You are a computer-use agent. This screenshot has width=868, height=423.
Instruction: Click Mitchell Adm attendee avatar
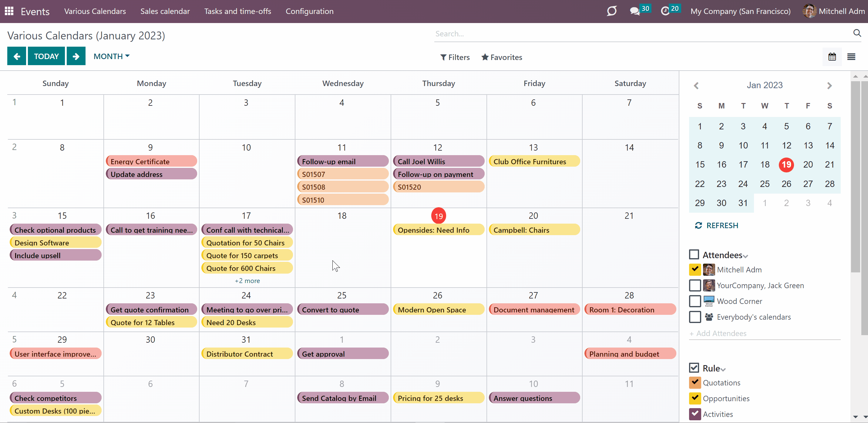click(708, 269)
